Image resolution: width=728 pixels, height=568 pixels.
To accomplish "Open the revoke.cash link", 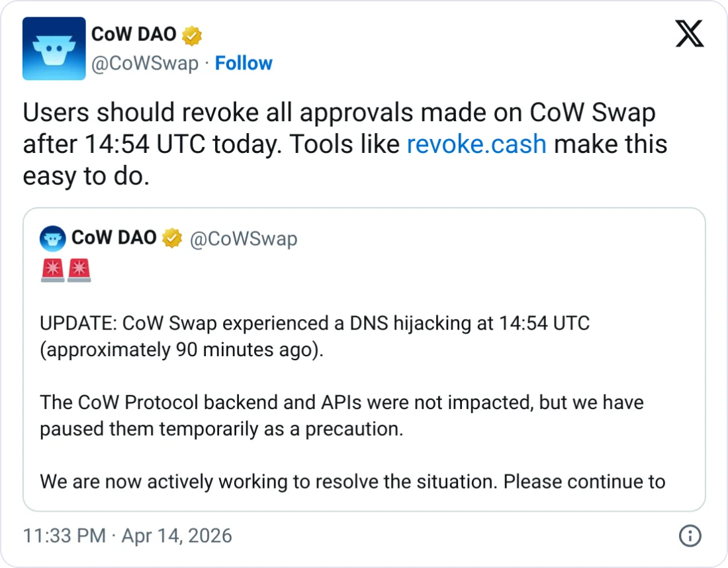I will 477,144.
